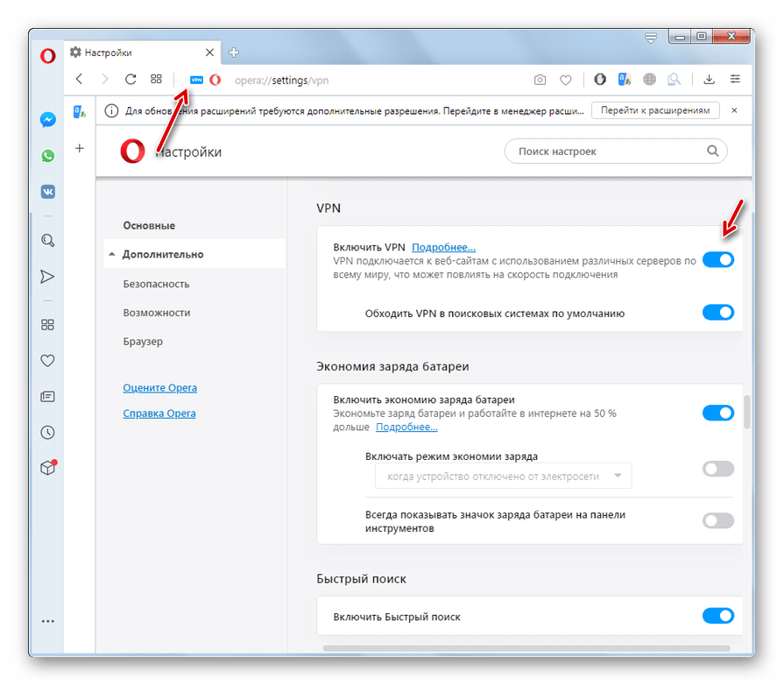
Task: Add a sidebar panel with plus icon
Action: (x=80, y=148)
